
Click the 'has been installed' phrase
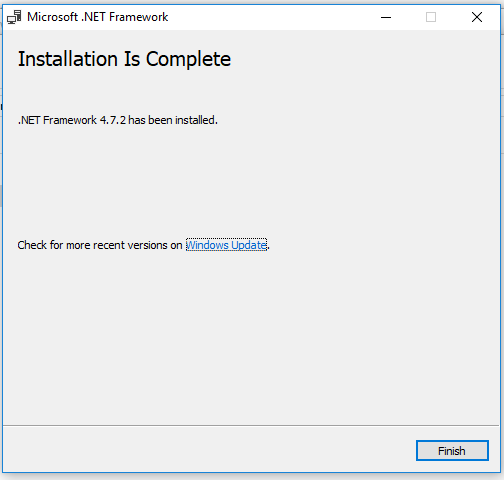(173, 120)
